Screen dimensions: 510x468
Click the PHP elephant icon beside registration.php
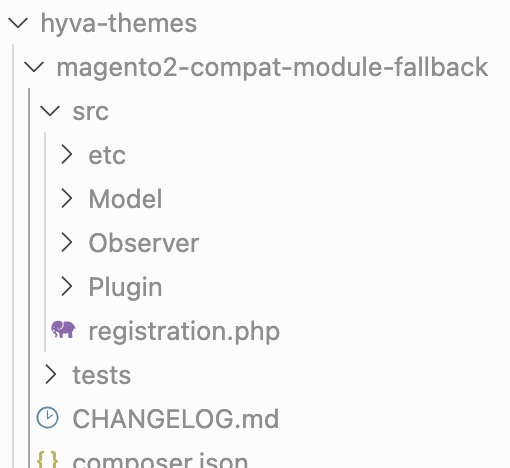coord(63,330)
